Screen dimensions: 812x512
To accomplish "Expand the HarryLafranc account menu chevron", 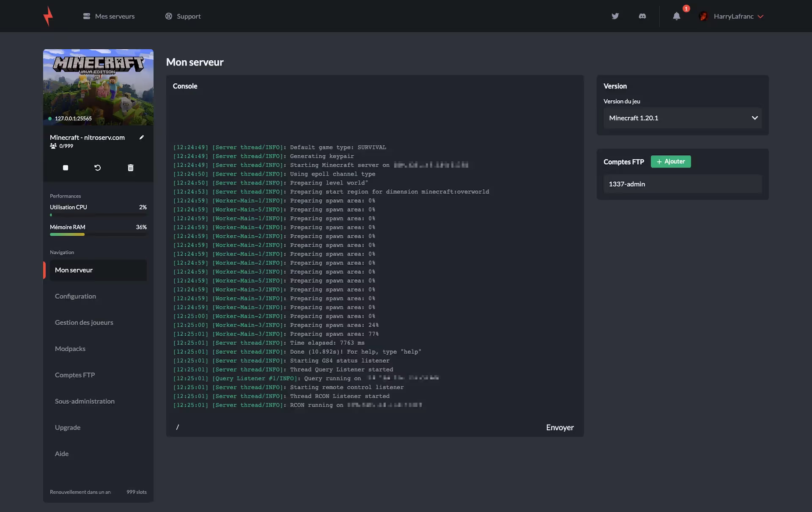I will pos(760,17).
